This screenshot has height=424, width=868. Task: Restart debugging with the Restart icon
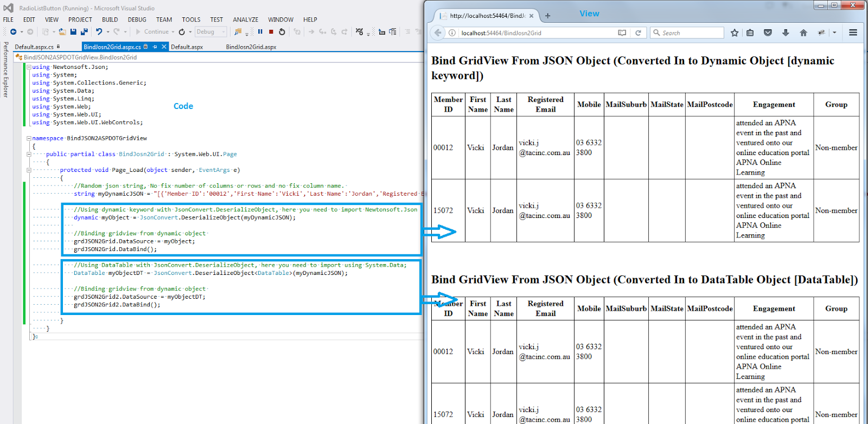click(x=282, y=31)
